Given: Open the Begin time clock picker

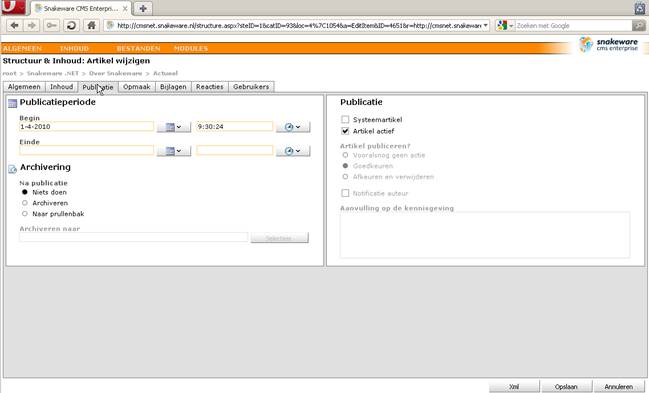Looking at the screenshot, I should (x=293, y=127).
